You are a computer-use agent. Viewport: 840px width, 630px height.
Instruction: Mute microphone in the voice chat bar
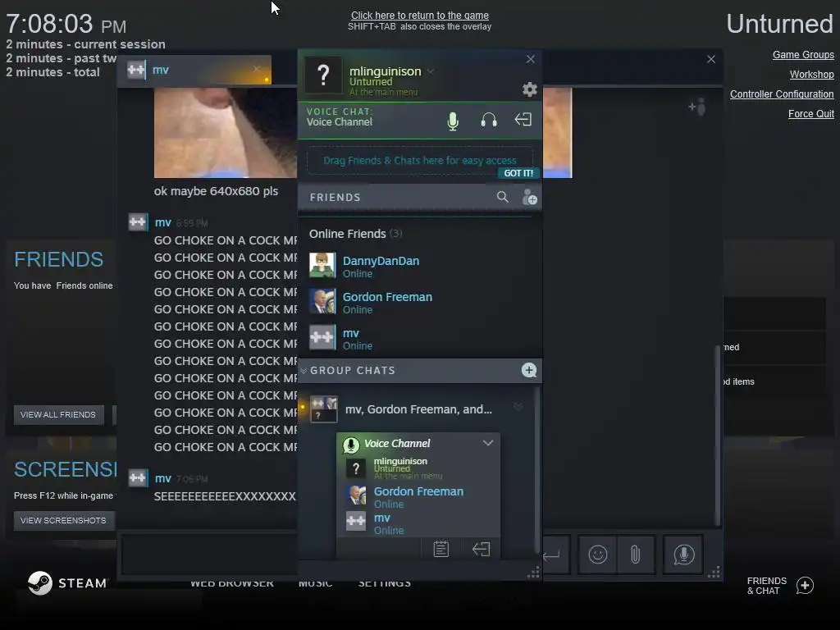point(453,121)
